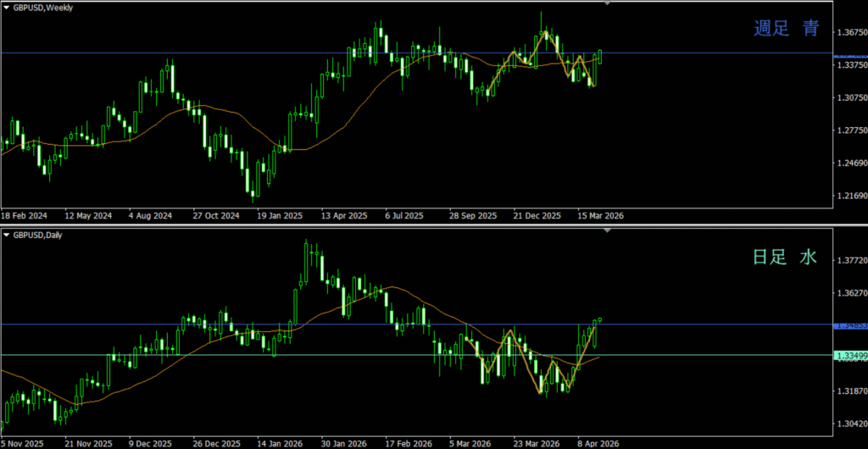Viewport: 868px width, 449px height.
Task: Open the GBPUSD,Weekly chart menu arrow
Action: point(7,8)
